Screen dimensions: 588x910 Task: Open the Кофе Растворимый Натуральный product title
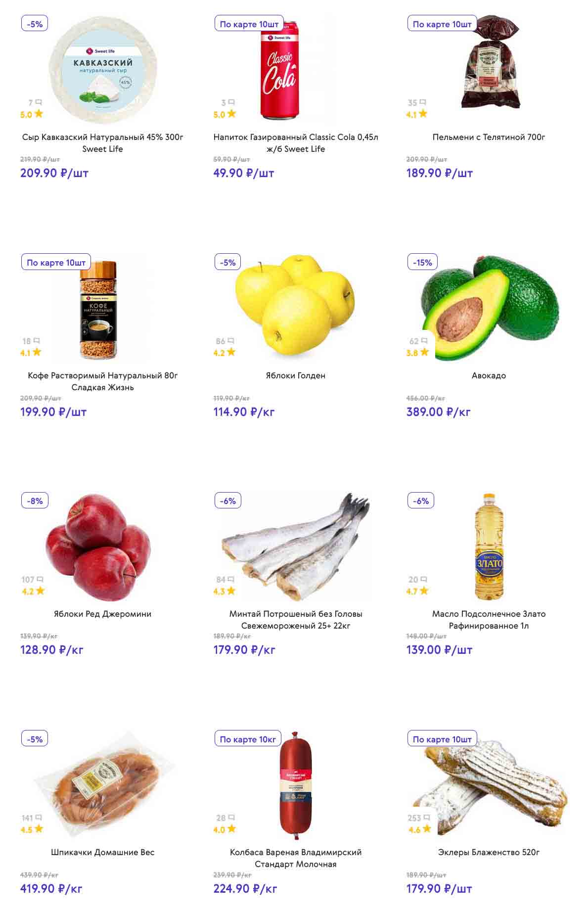click(x=102, y=381)
